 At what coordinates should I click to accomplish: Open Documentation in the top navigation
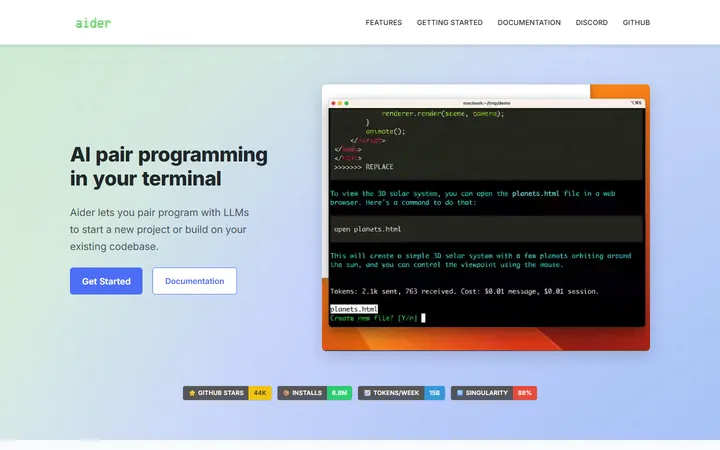click(x=529, y=22)
